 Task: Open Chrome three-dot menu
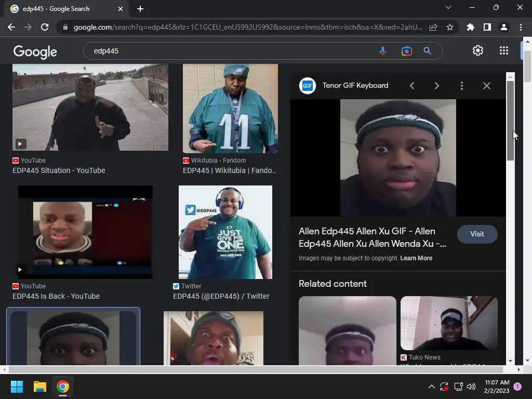pos(521,27)
